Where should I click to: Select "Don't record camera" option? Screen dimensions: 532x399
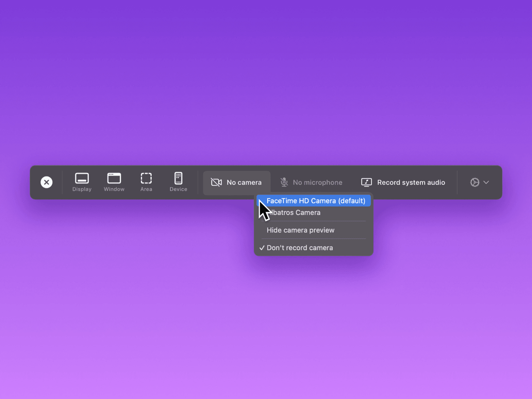(300, 248)
